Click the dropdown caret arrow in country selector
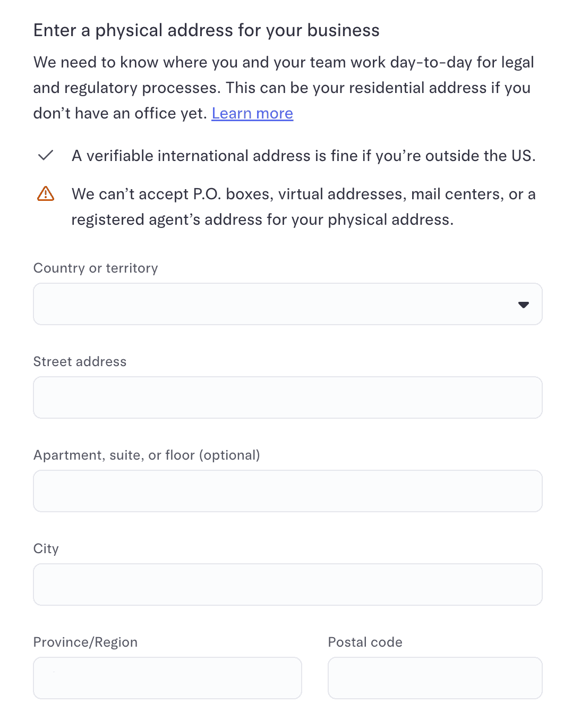This screenshot has height=728, width=581. [x=523, y=304]
